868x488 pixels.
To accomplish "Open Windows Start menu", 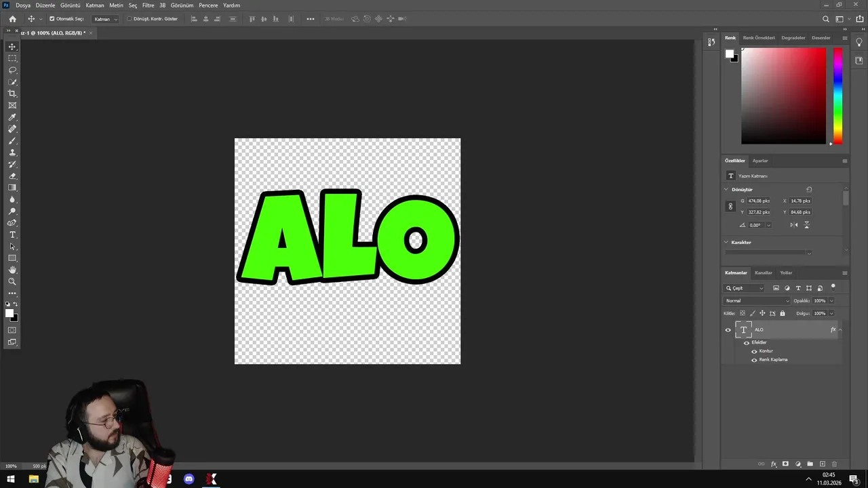I will 11,479.
